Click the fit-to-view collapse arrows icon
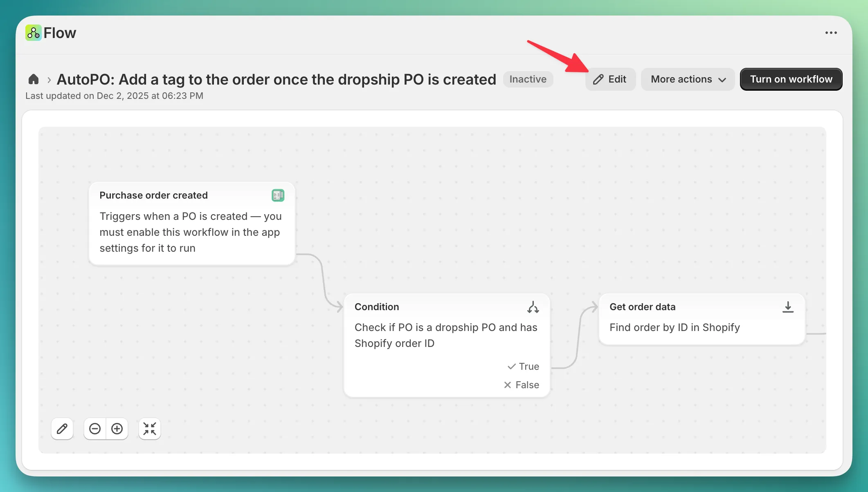 click(150, 429)
